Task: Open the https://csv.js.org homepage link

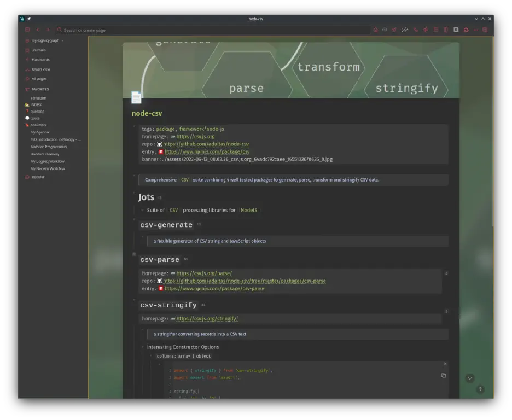Action: click(195, 136)
